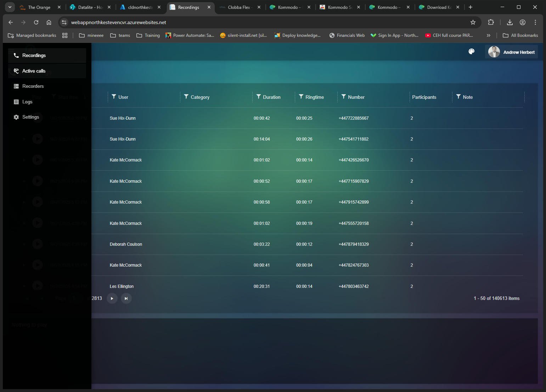Go to Active calls in the sidebar
546x392 pixels.
47,71
